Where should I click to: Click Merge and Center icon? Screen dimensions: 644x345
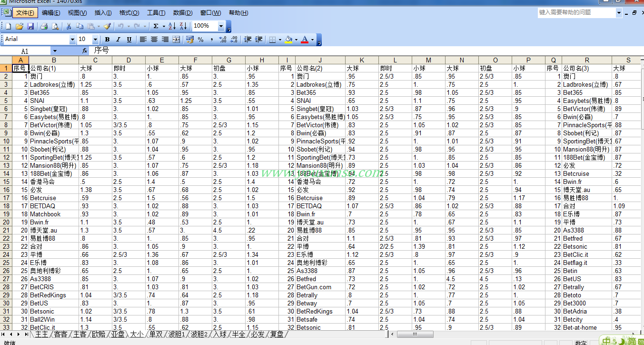click(176, 40)
